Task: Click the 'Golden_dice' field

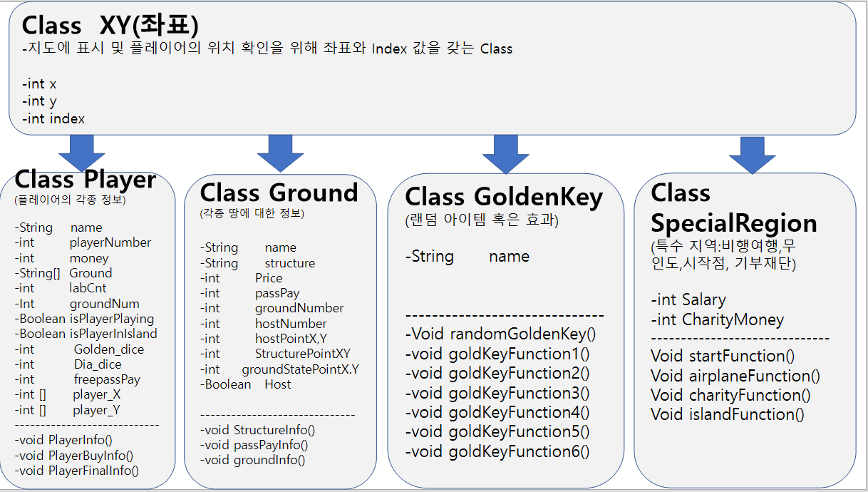Action: click(x=108, y=349)
